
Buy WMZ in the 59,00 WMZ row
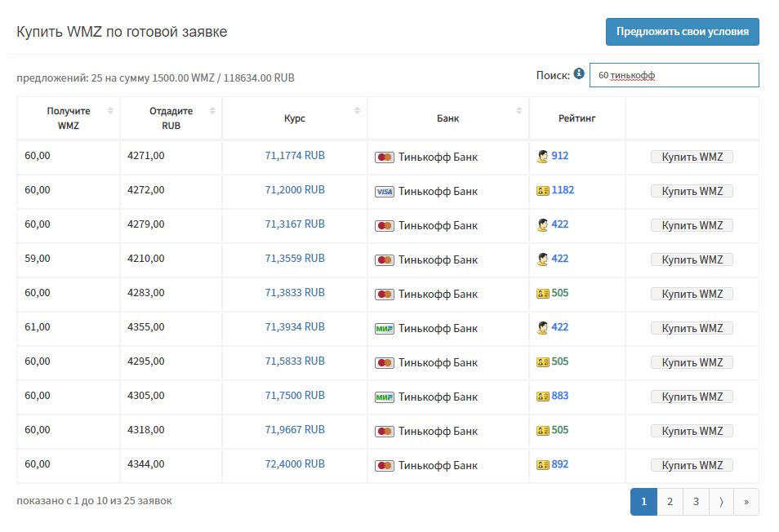tap(692, 259)
